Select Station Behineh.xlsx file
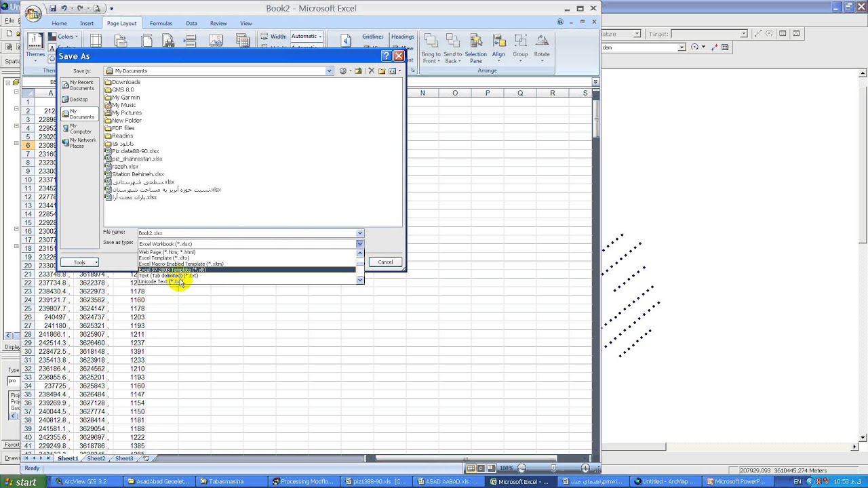Screen dimensions: 868x488 [134, 174]
